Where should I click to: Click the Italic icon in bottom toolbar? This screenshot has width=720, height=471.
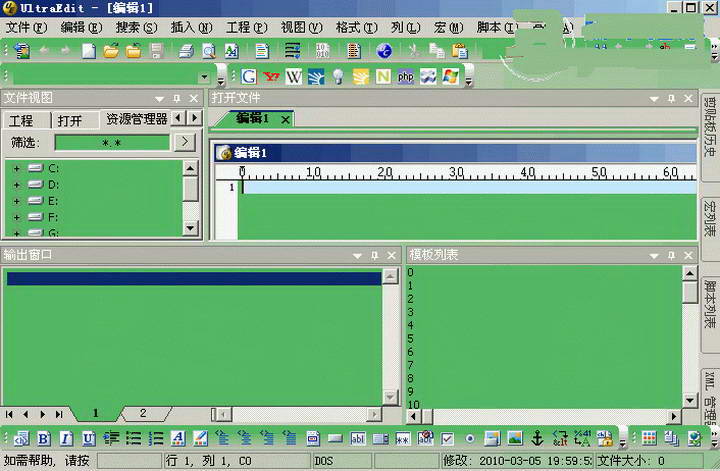point(66,438)
